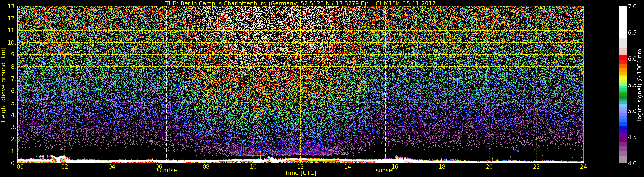
Task: Click the red band of the colorbar
Action: tap(623, 60)
